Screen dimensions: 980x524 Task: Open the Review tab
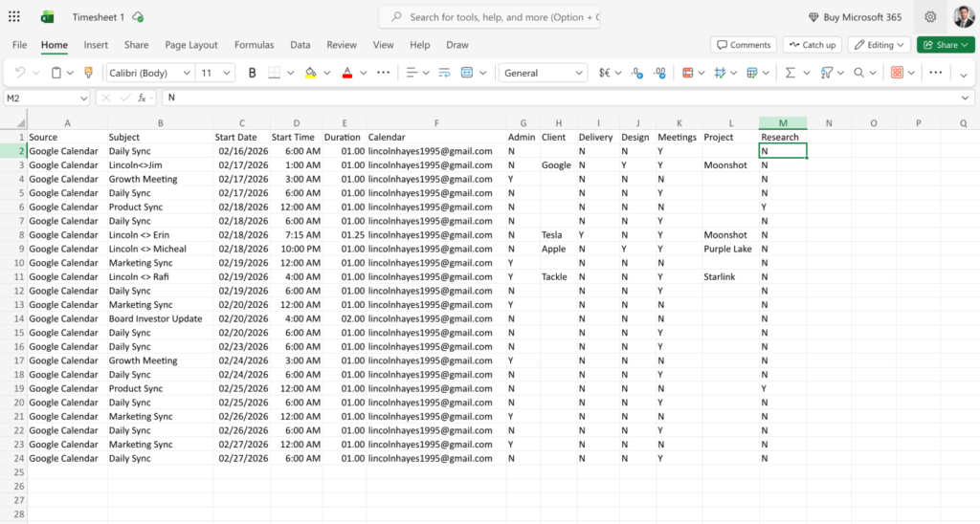(342, 45)
